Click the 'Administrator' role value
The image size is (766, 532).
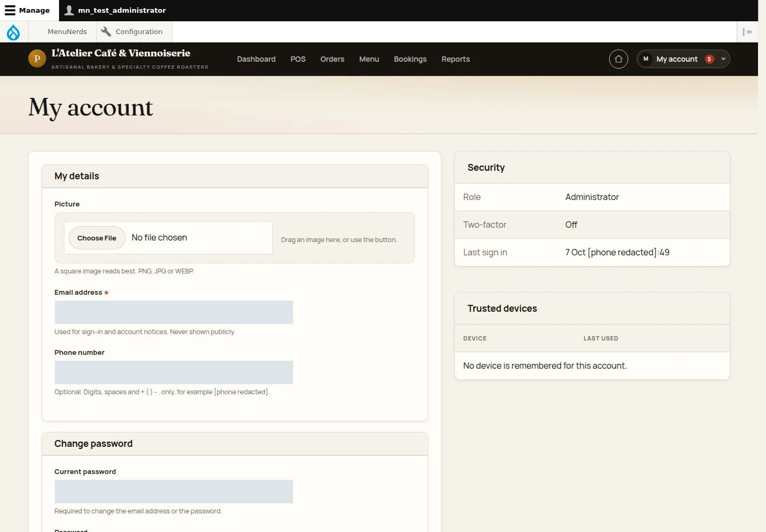tap(592, 197)
